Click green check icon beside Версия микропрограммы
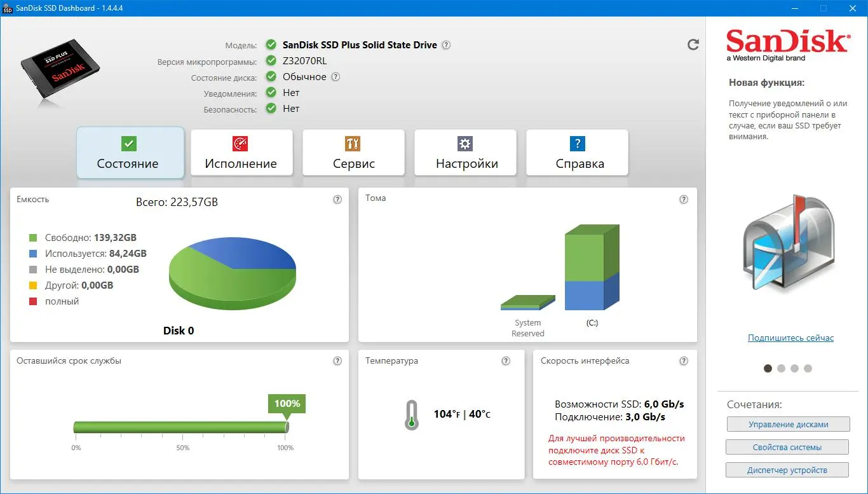This screenshot has height=494, width=868. (x=271, y=61)
